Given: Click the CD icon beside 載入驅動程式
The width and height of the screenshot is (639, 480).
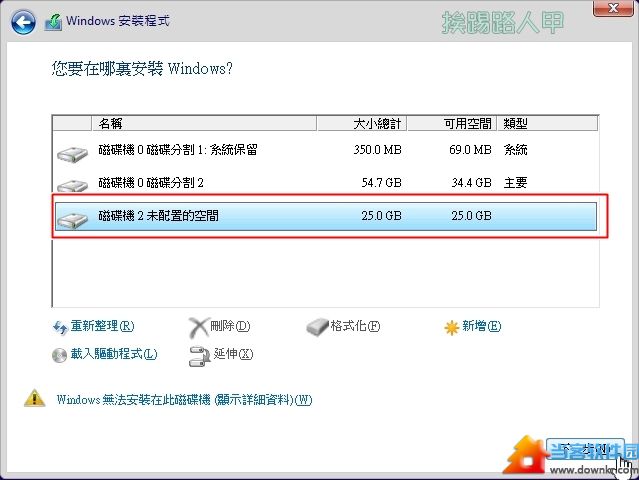Looking at the screenshot, I should tap(59, 355).
